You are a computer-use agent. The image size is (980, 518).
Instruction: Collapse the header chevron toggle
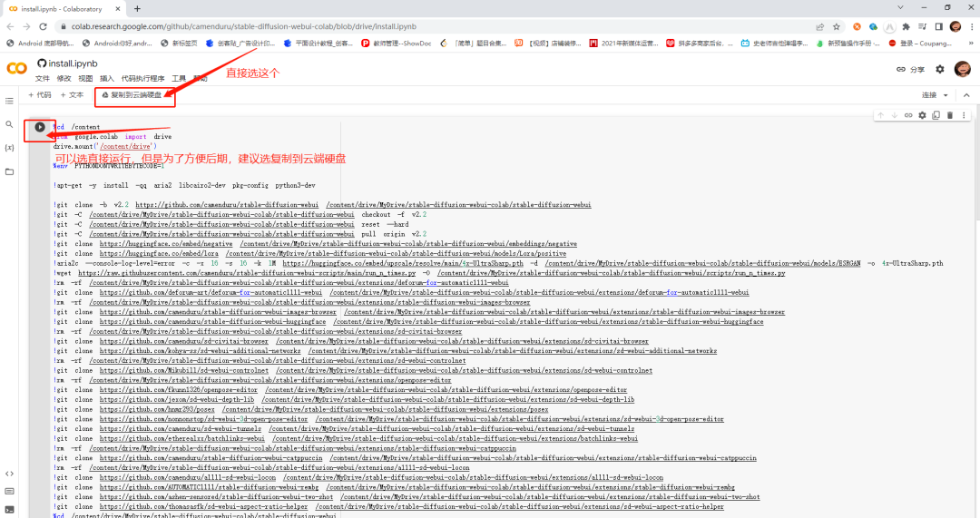pos(966,95)
